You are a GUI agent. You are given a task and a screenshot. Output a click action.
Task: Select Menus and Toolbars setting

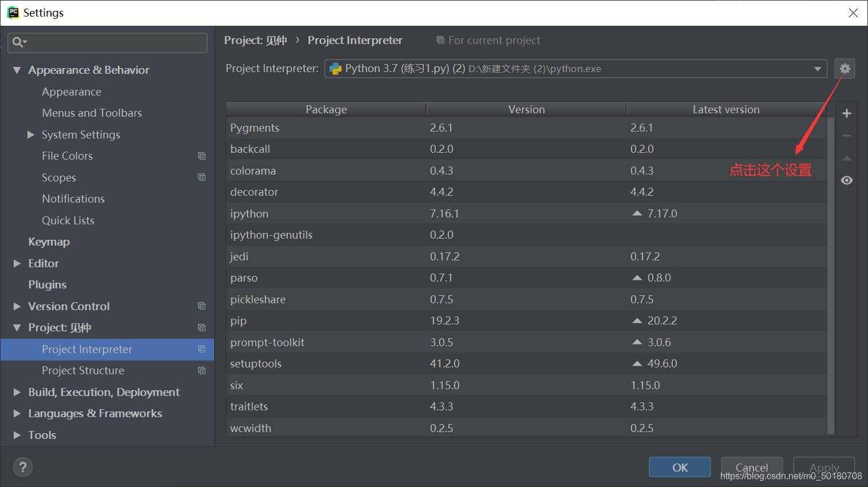[x=92, y=113]
